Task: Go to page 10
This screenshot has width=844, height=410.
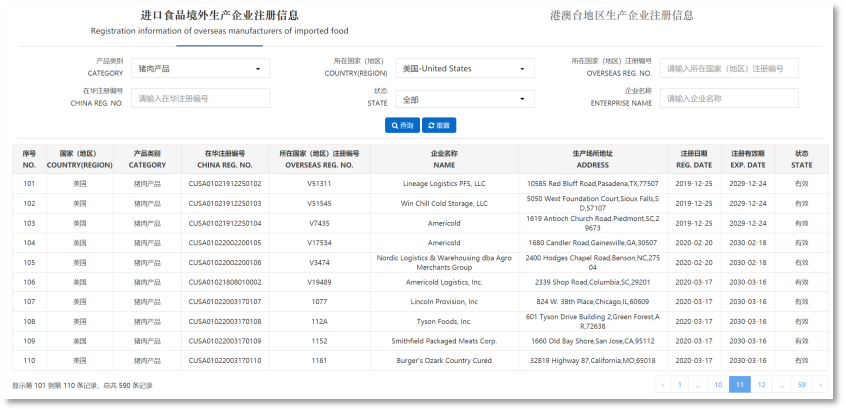Action: pos(718,385)
